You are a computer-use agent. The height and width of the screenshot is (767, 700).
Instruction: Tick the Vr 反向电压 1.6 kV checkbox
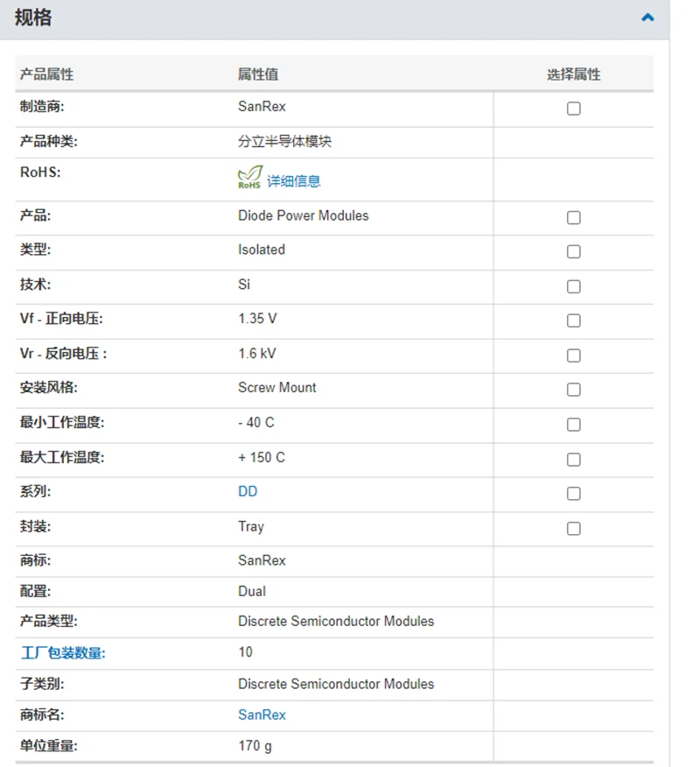(573, 355)
